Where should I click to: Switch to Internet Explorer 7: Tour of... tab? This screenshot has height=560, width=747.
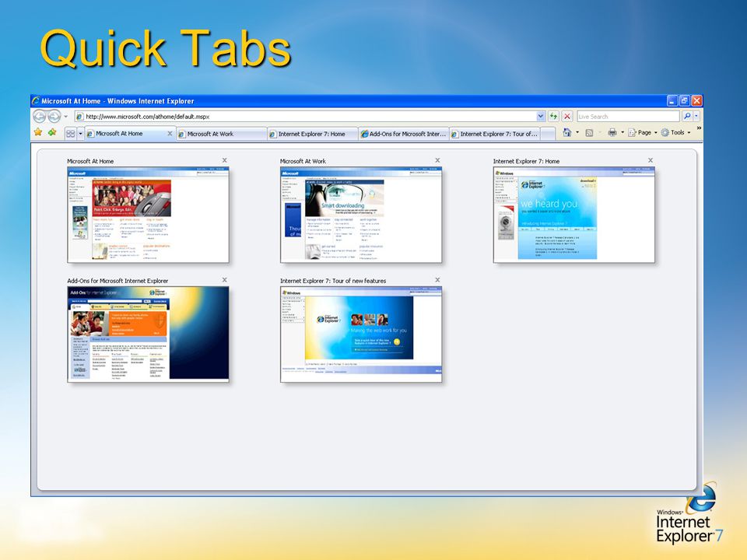click(495, 135)
